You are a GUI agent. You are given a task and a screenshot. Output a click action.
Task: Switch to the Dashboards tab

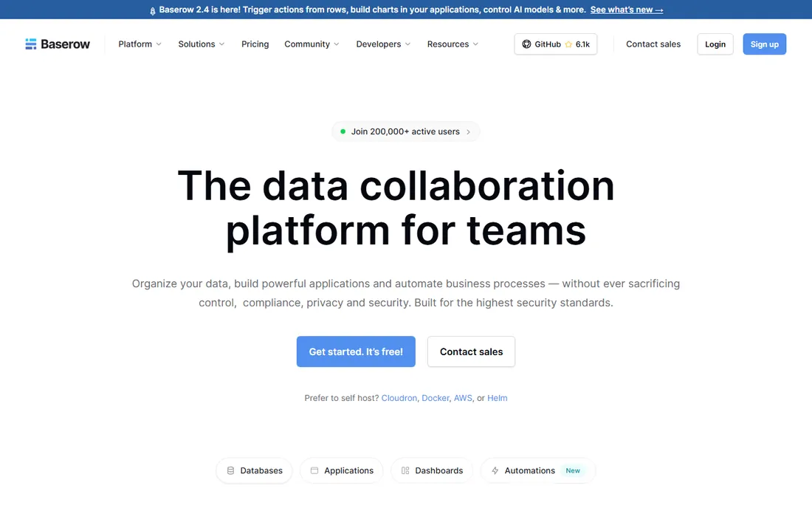[x=432, y=471]
